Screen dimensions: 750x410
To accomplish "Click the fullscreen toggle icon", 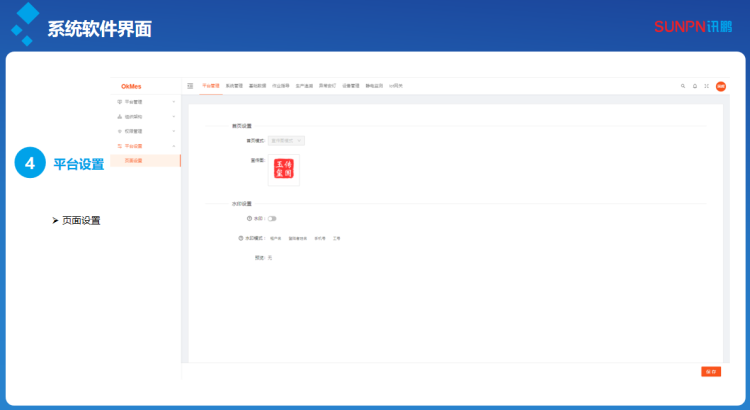I will coord(707,86).
